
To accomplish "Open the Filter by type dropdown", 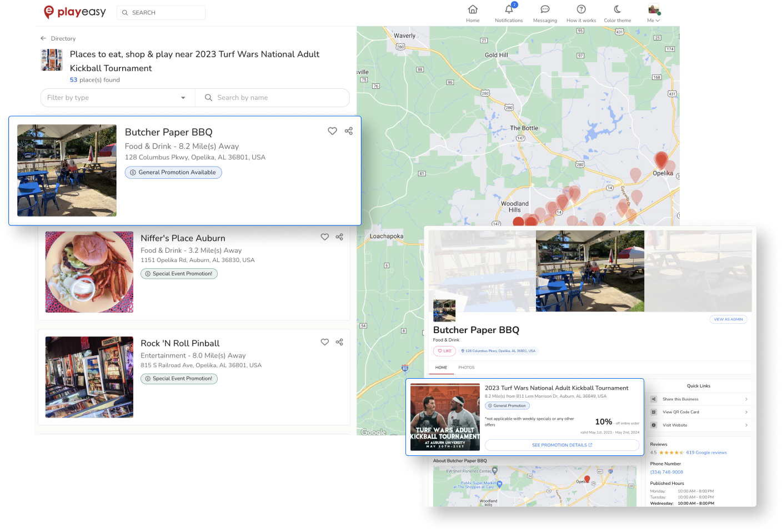I will pyautogui.click(x=118, y=98).
